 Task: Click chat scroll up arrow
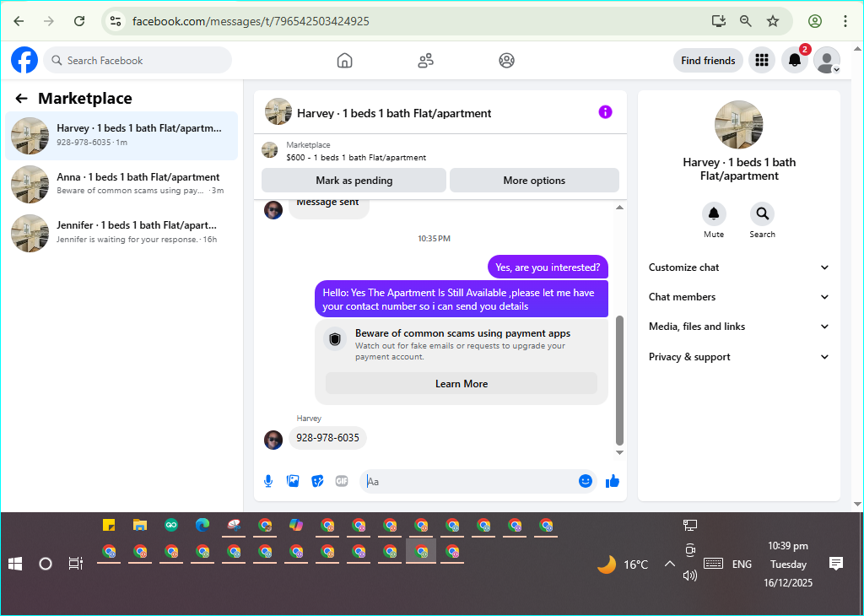click(x=619, y=208)
